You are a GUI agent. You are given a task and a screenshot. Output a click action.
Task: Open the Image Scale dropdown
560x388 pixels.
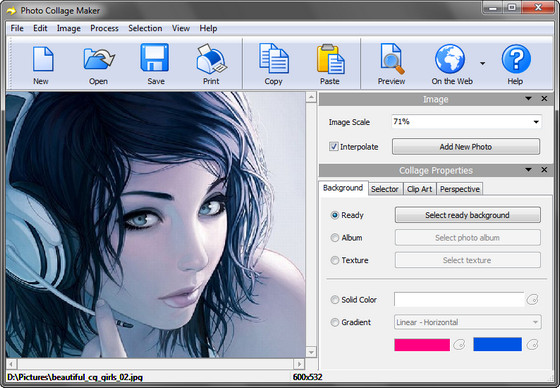(x=536, y=122)
